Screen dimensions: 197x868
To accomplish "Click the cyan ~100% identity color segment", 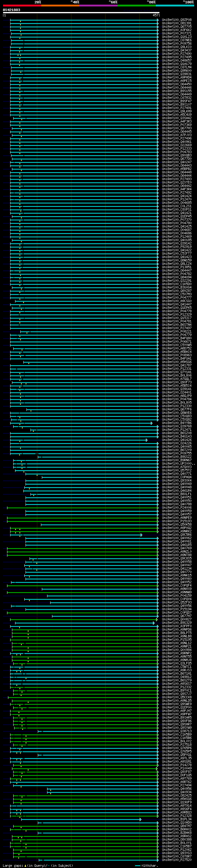I will (x=175, y=6).
